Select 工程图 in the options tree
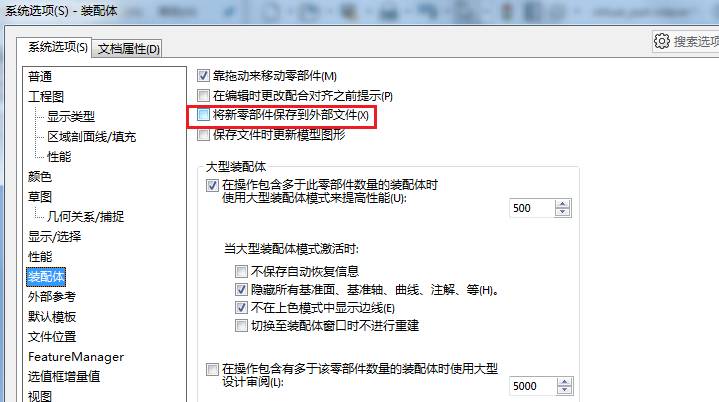719x402 pixels. 46,96
